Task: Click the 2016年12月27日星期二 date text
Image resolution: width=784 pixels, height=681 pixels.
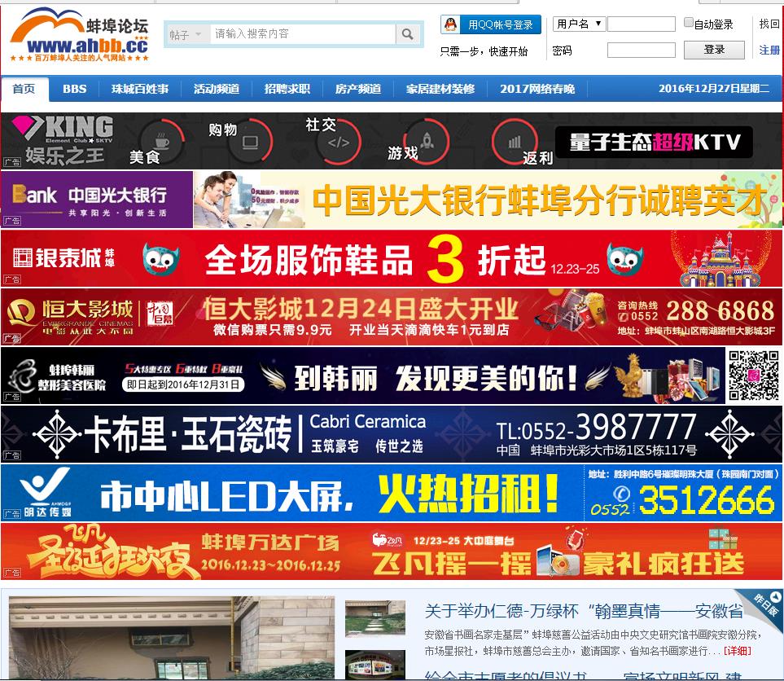Action: (x=713, y=89)
